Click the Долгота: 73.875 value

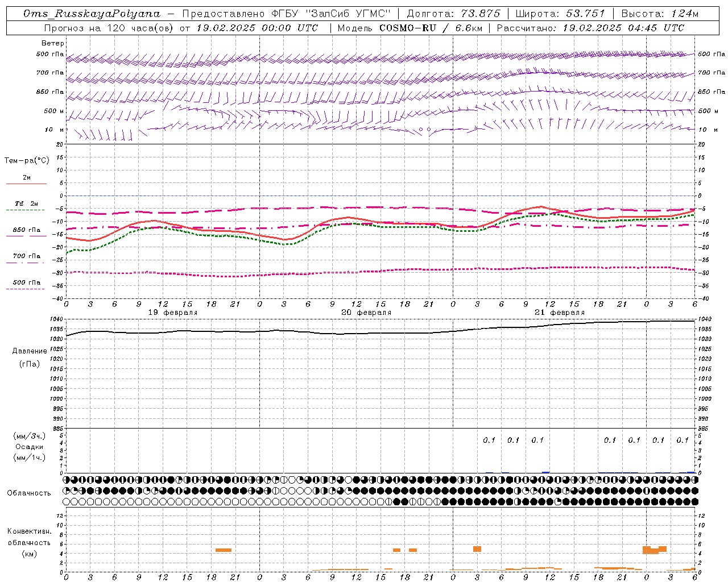[x=454, y=14]
